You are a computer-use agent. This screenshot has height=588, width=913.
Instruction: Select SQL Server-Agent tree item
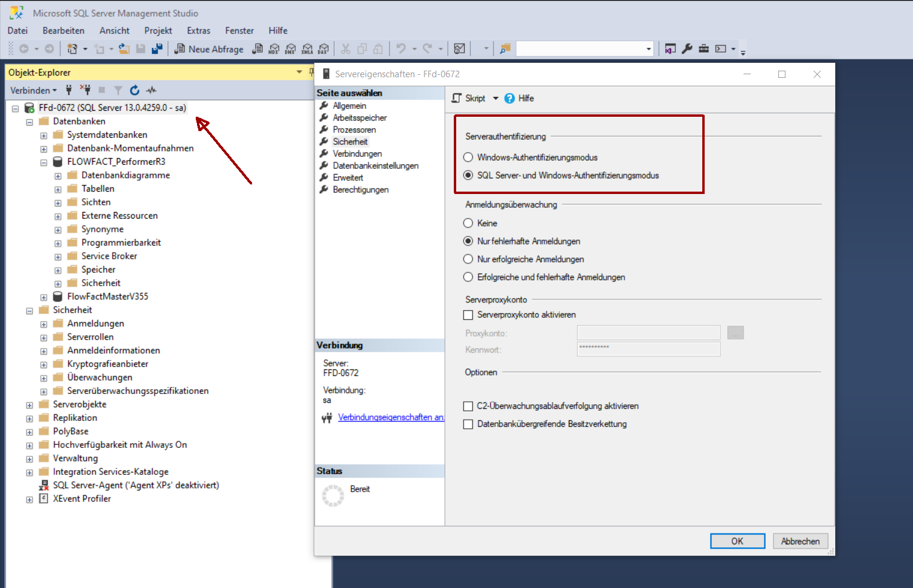tap(136, 486)
